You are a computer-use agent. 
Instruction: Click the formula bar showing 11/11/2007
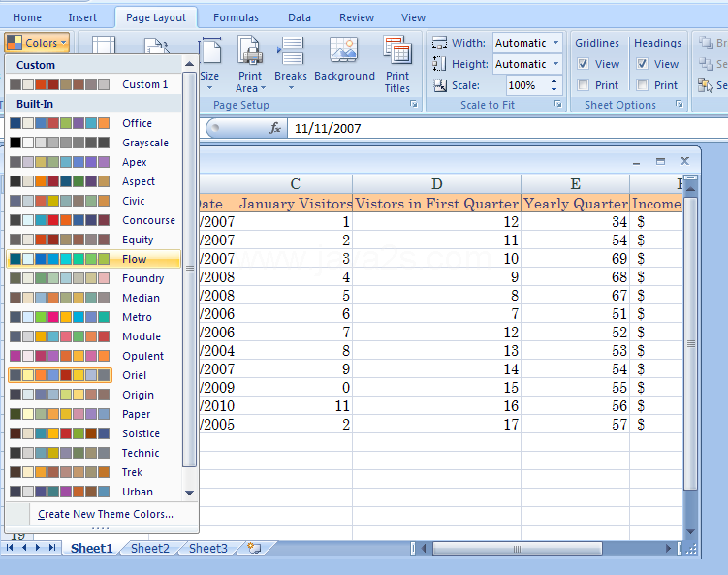[x=507, y=128]
